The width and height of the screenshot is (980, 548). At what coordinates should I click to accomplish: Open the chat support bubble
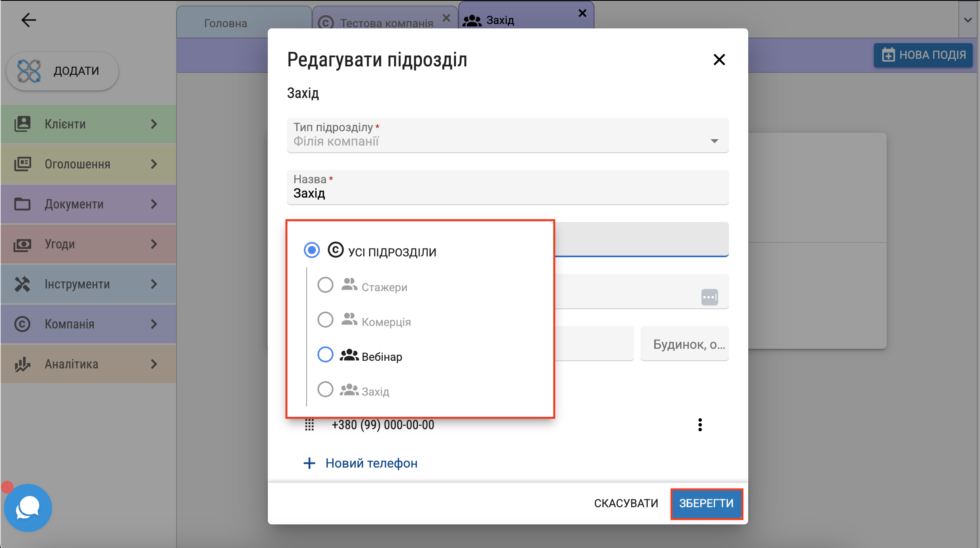click(x=28, y=508)
